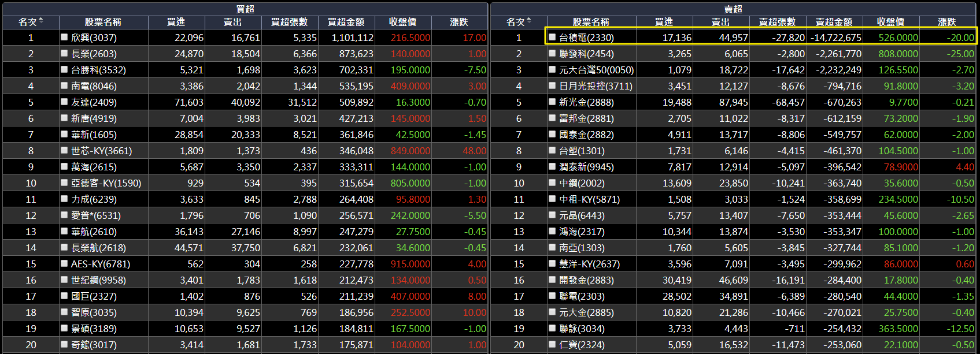Viewport: 980px width, 354px height.
Task: Tick the AES-KY(6781) checkbox
Action: tap(64, 263)
